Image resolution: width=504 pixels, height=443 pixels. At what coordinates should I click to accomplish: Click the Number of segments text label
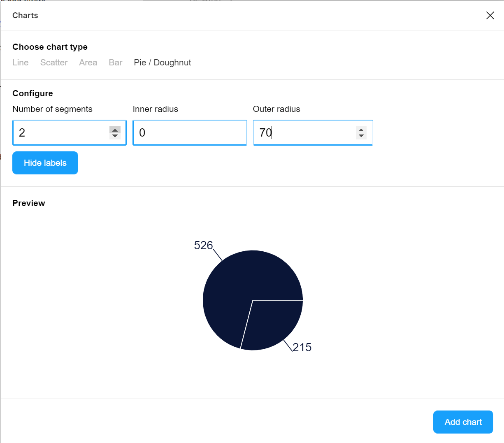click(52, 109)
